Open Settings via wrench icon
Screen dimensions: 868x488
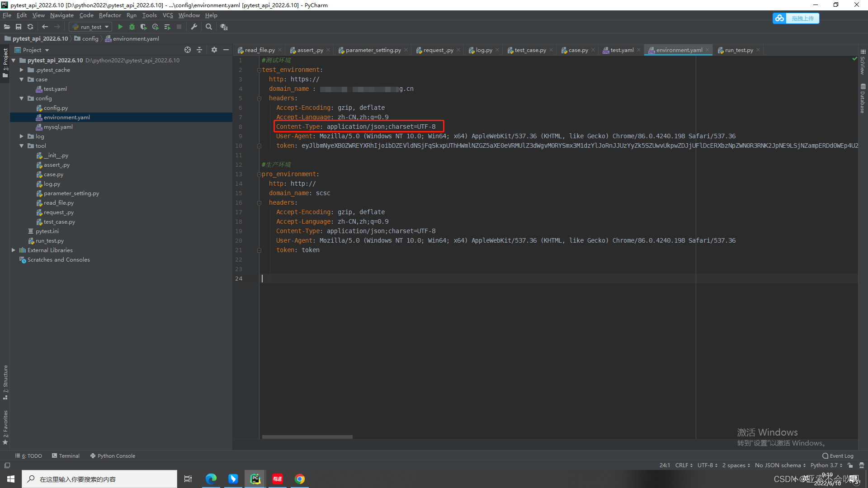click(194, 27)
